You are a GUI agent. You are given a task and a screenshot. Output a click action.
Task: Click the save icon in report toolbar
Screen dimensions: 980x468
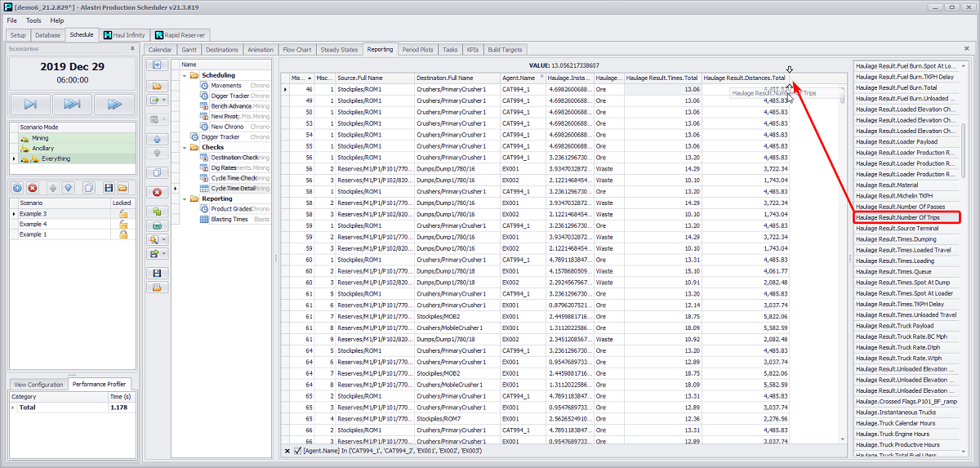click(156, 273)
